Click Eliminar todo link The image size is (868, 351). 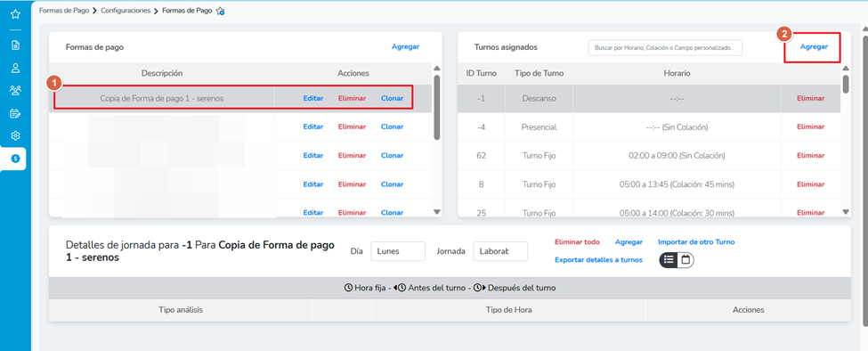[x=577, y=242]
